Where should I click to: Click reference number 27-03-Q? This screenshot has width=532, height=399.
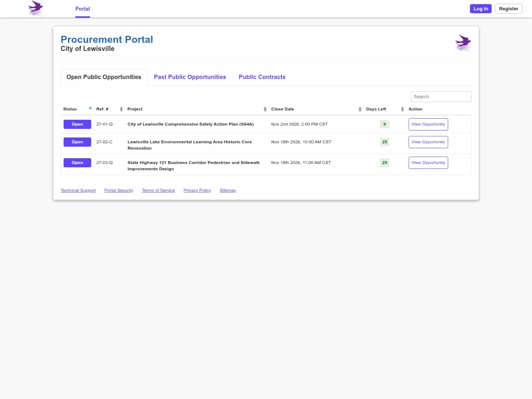coord(105,163)
